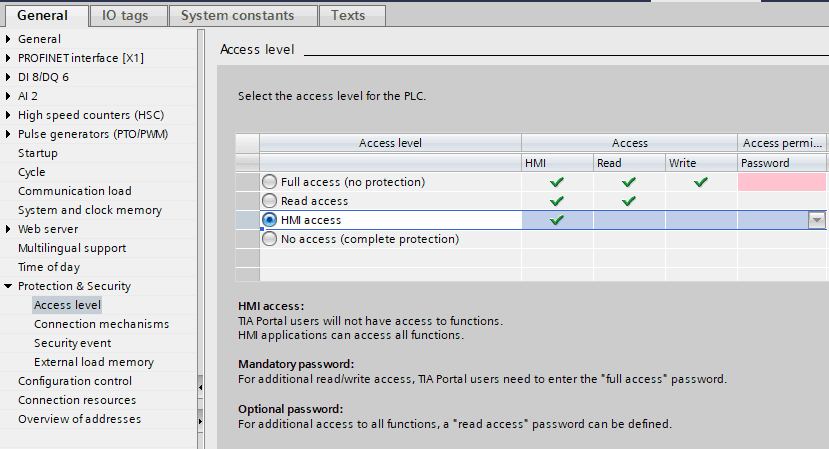The image size is (829, 449).
Task: Click the right-pointing splitter expand arrow
Action: (x=200, y=421)
